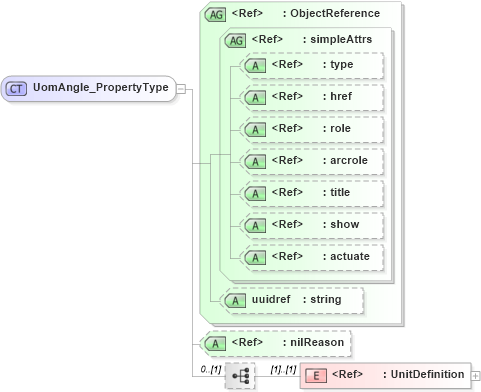Click the A icon of title attribute
The height and width of the screenshot is (392, 481).
(255, 194)
